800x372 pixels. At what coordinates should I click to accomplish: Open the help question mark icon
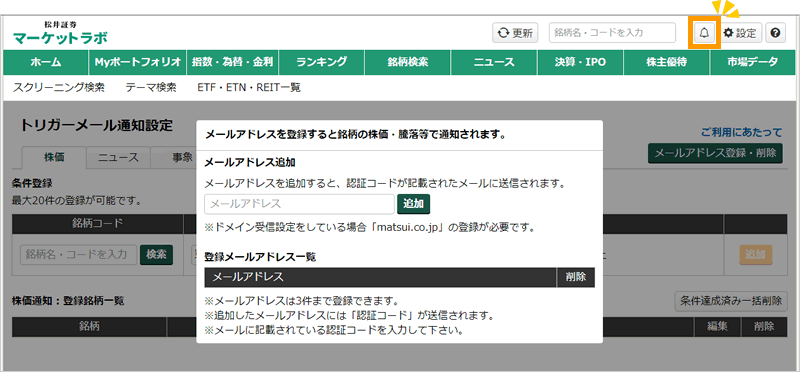click(775, 33)
